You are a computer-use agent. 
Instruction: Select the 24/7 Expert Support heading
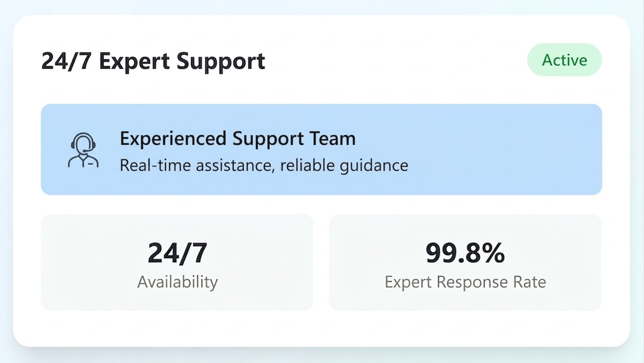153,60
